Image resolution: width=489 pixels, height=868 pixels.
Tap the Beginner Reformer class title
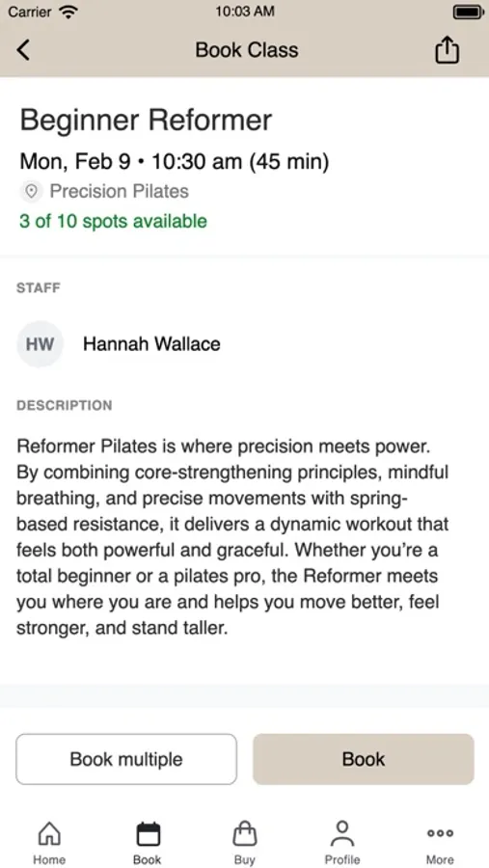point(147,121)
